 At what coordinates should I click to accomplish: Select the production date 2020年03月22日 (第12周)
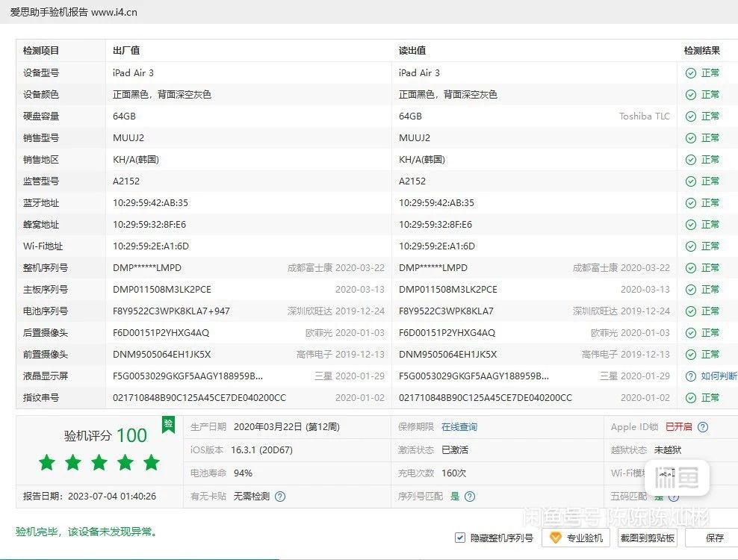pos(287,427)
